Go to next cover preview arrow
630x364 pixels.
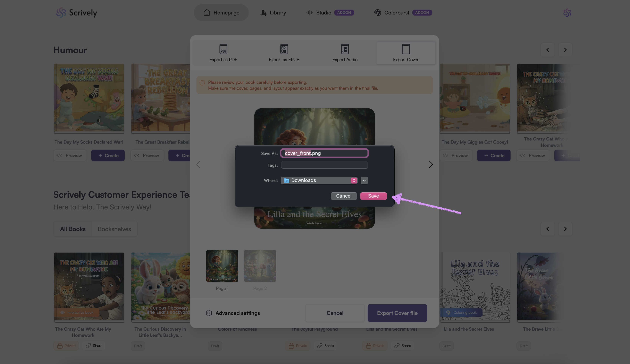(x=431, y=164)
